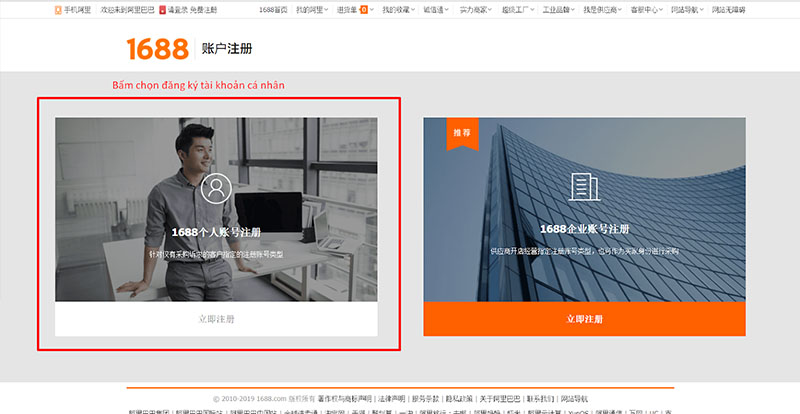This screenshot has width=800, height=414.
Task: Expand 网站导航 dropdown in top bar
Action: coord(687,10)
